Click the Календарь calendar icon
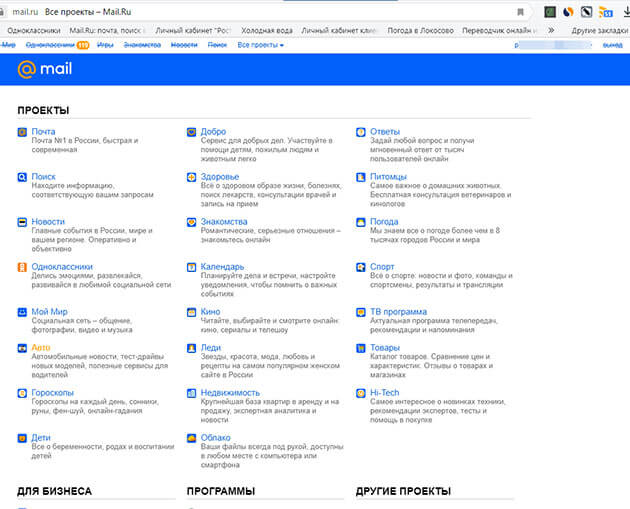 click(192, 267)
